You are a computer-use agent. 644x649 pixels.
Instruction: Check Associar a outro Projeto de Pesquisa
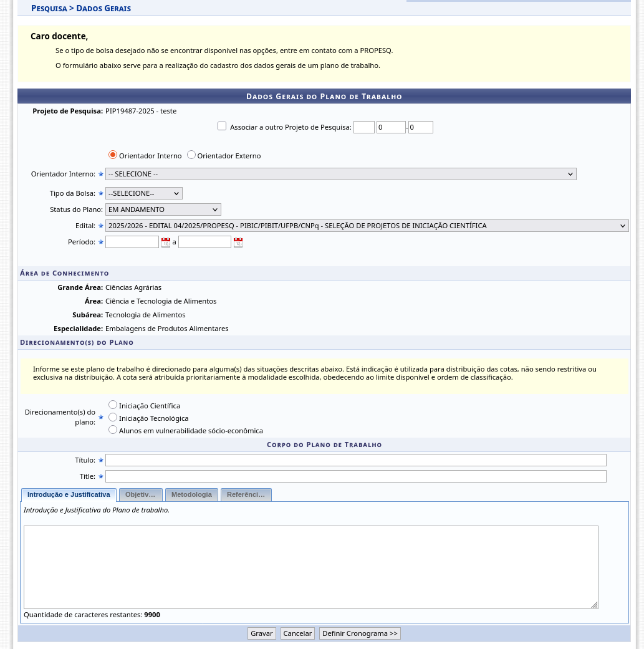(x=222, y=127)
